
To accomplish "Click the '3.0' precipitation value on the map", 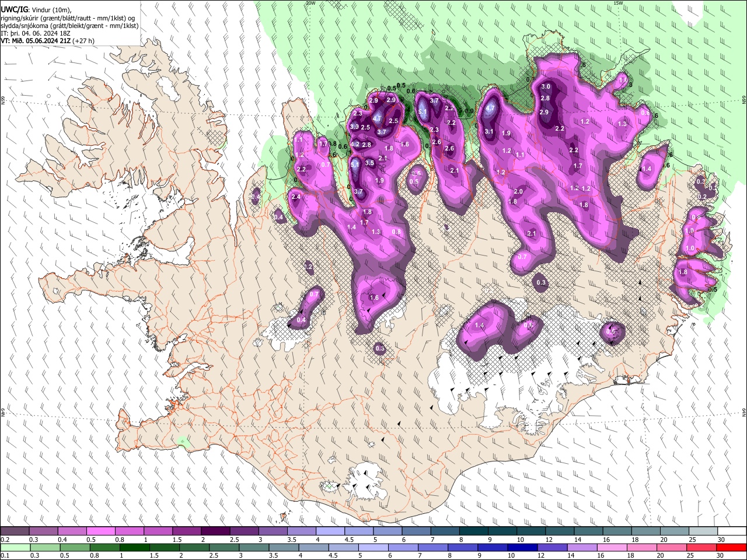I will (x=546, y=86).
